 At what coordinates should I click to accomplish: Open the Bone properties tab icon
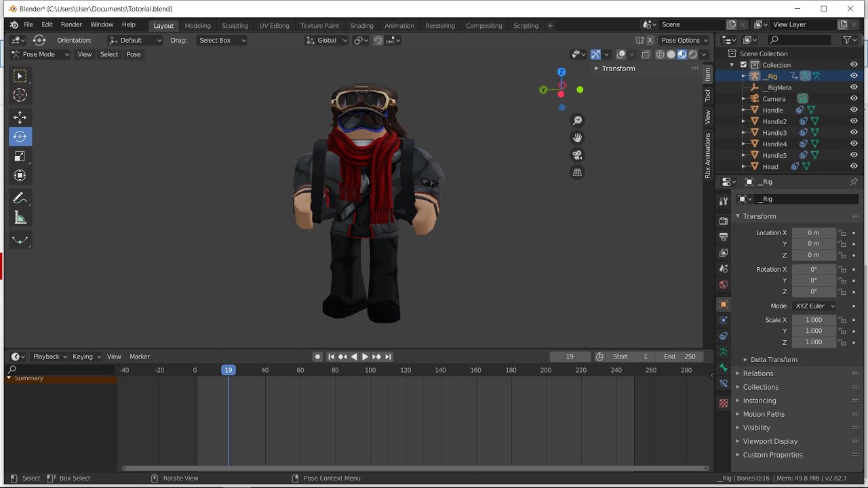(x=724, y=368)
